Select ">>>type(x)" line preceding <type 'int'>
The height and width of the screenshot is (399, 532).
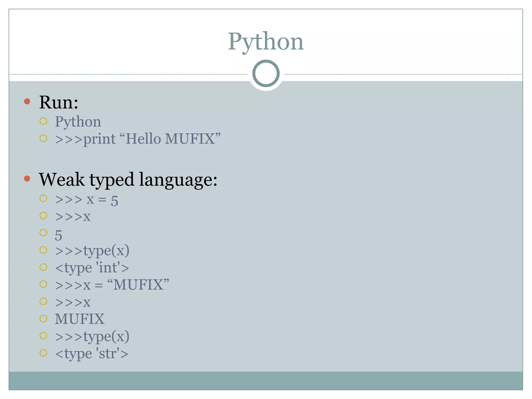pos(92,251)
